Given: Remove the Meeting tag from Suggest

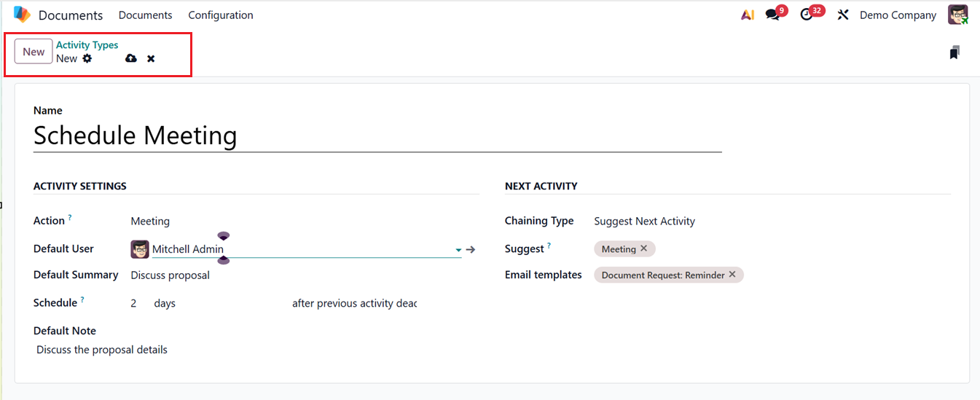Looking at the screenshot, I should 643,248.
